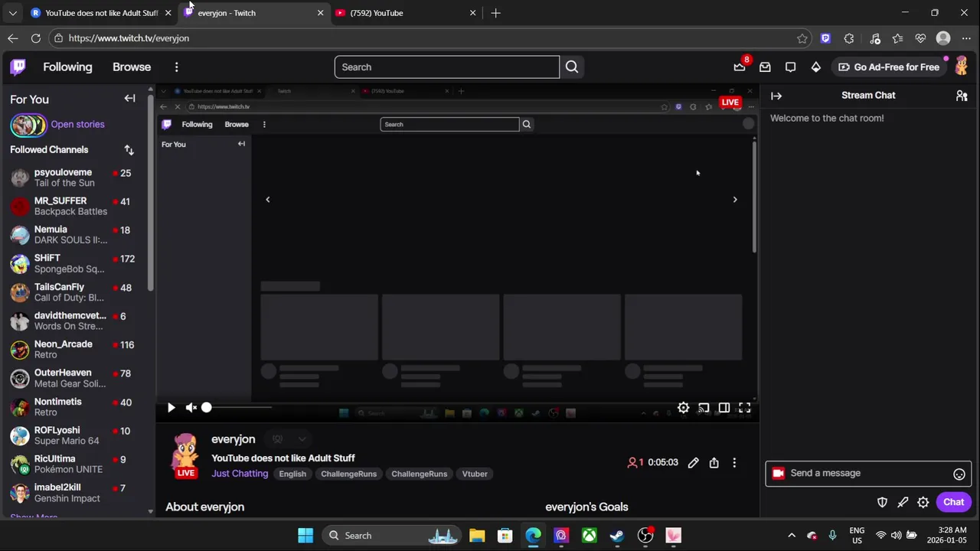Screen dimensions: 980x551
Task: Click the search magnifier button
Action: (x=572, y=67)
